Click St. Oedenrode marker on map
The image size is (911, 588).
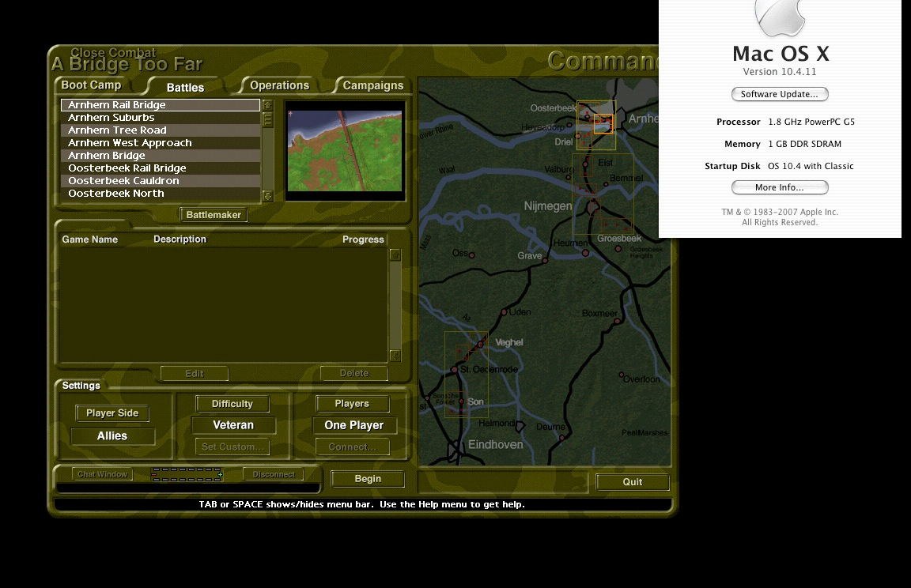[x=455, y=370]
